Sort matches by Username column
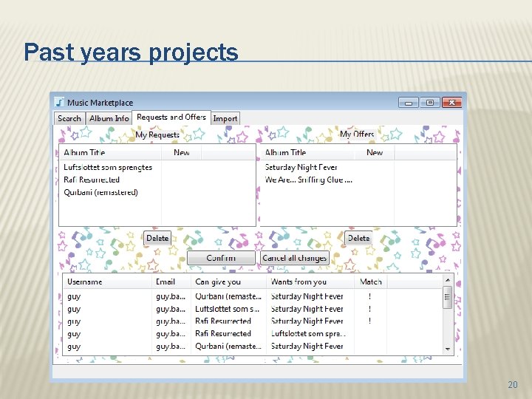The width and height of the screenshot is (532, 399). 108,282
